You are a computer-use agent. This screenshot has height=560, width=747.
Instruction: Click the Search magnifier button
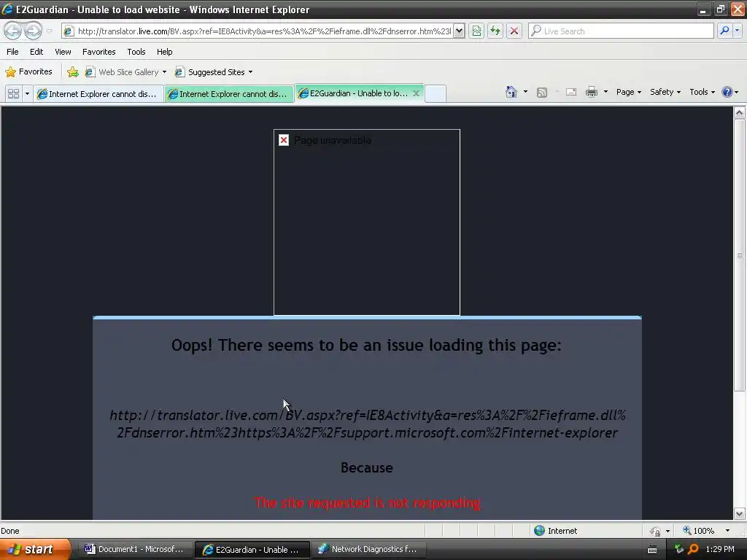point(724,31)
